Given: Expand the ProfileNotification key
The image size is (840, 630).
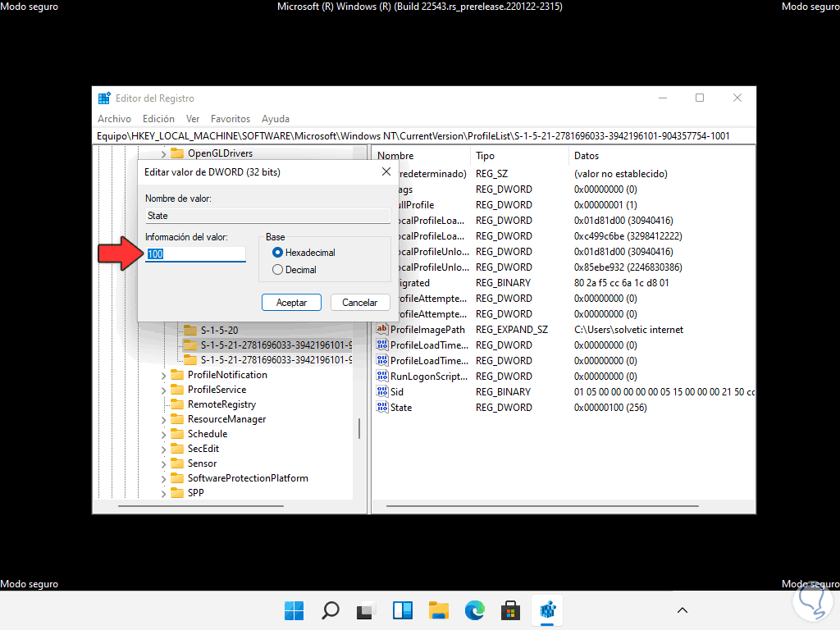Looking at the screenshot, I should tap(163, 376).
